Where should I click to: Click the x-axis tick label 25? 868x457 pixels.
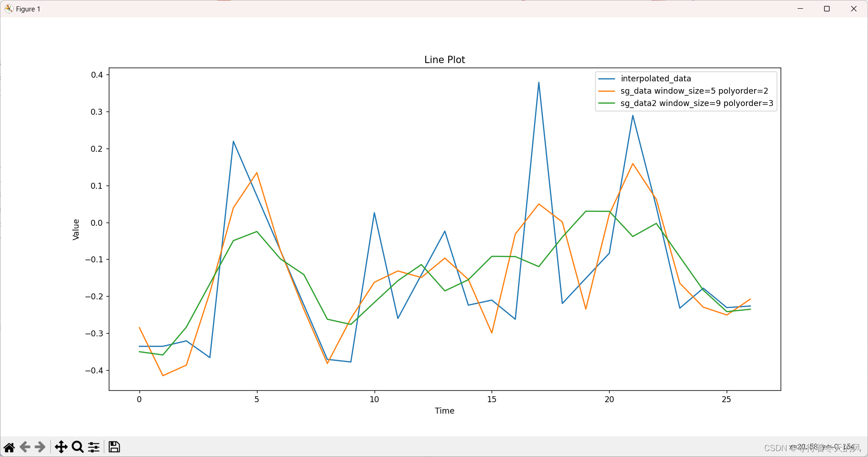click(x=726, y=399)
